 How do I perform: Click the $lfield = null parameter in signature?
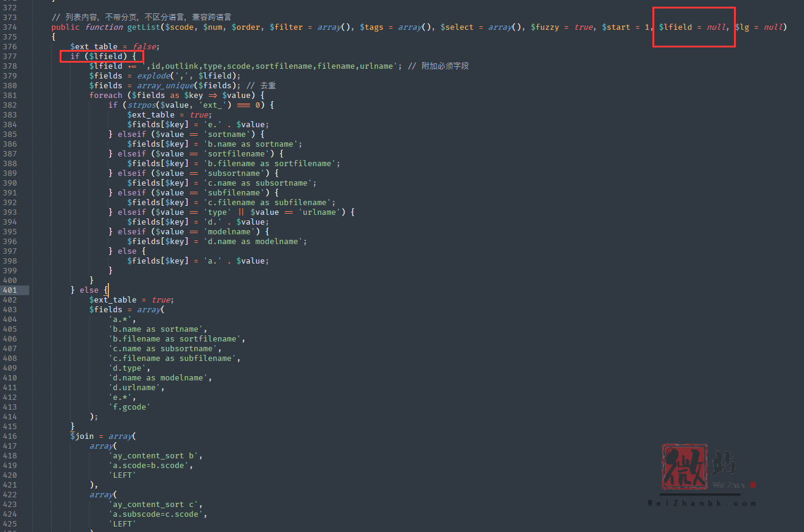693,27
